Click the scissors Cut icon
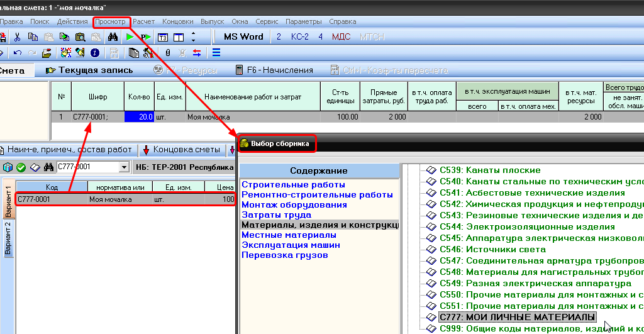This screenshot has width=644, height=334. [18, 37]
